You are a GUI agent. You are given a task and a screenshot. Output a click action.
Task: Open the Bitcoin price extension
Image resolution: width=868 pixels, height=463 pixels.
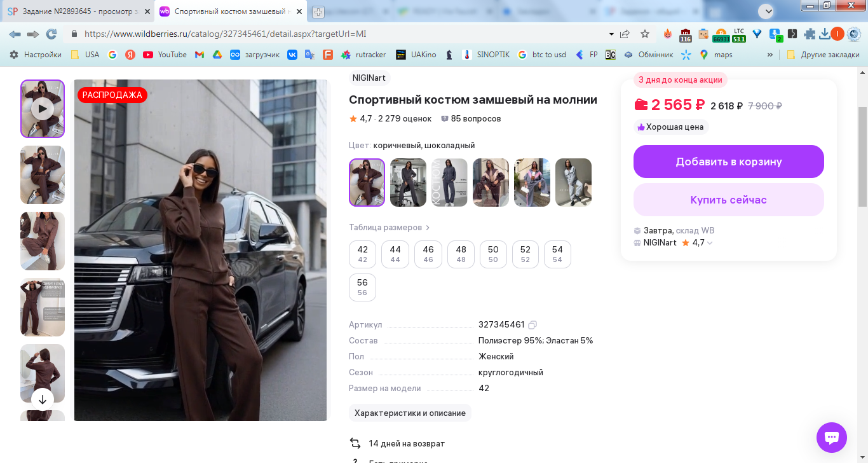[721, 35]
